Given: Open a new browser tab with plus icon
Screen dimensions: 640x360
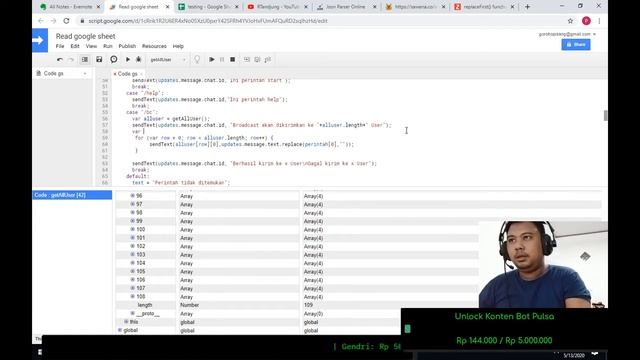Looking at the screenshot, I should coord(527,7).
